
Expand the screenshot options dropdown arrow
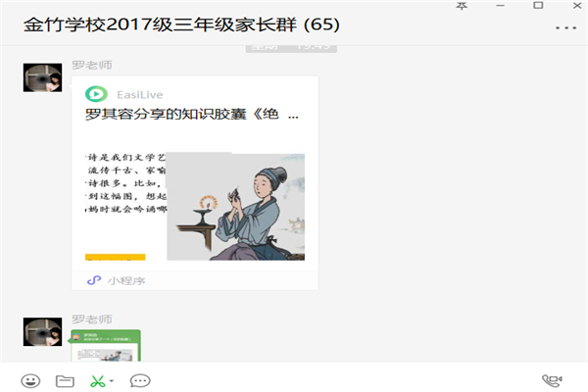pos(112,381)
